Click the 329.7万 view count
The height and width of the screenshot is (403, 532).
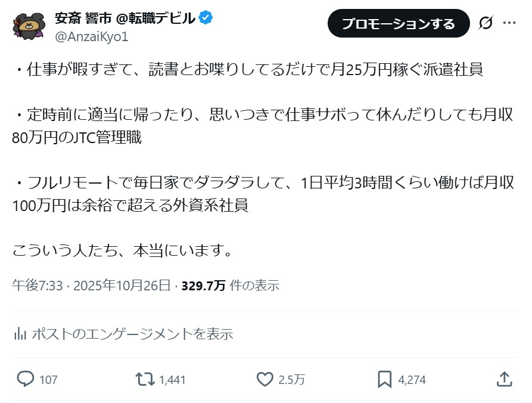[x=203, y=285]
